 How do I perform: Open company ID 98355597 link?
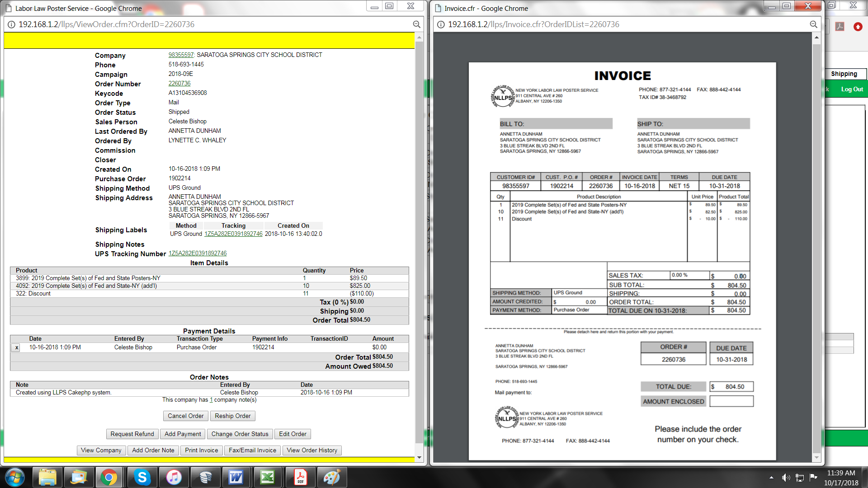(x=181, y=55)
